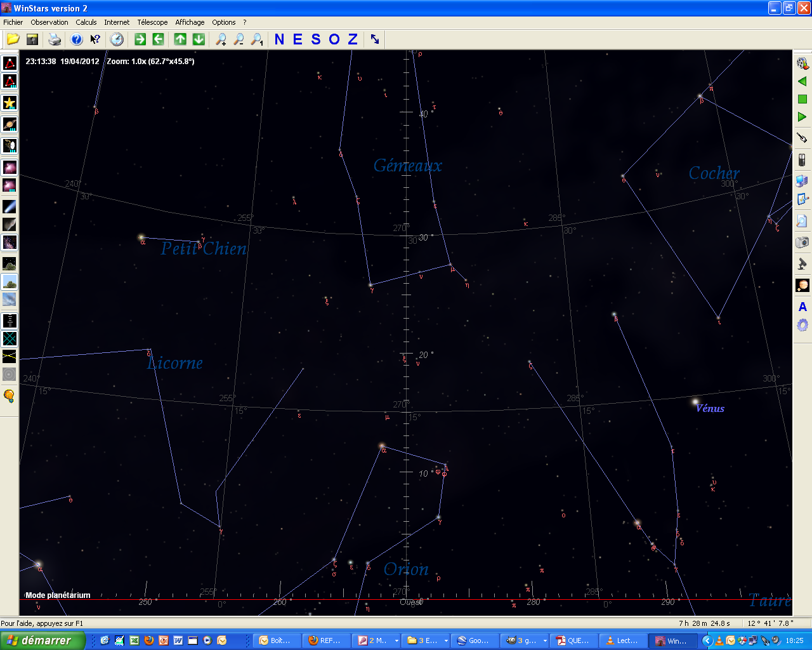
Task: Click the zoom out magnifier icon
Action: [x=239, y=39]
